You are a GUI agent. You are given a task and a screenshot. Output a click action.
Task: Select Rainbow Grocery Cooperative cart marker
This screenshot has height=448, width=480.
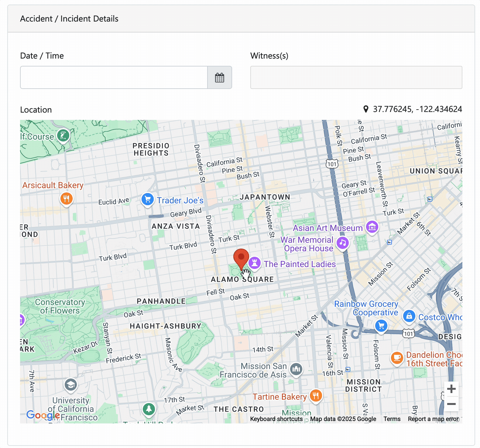381,327
